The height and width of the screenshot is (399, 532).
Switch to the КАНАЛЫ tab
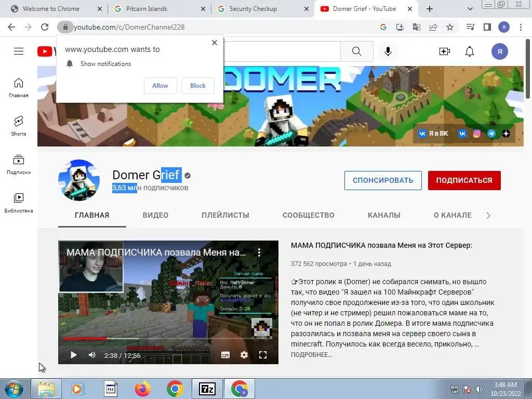pyautogui.click(x=384, y=215)
